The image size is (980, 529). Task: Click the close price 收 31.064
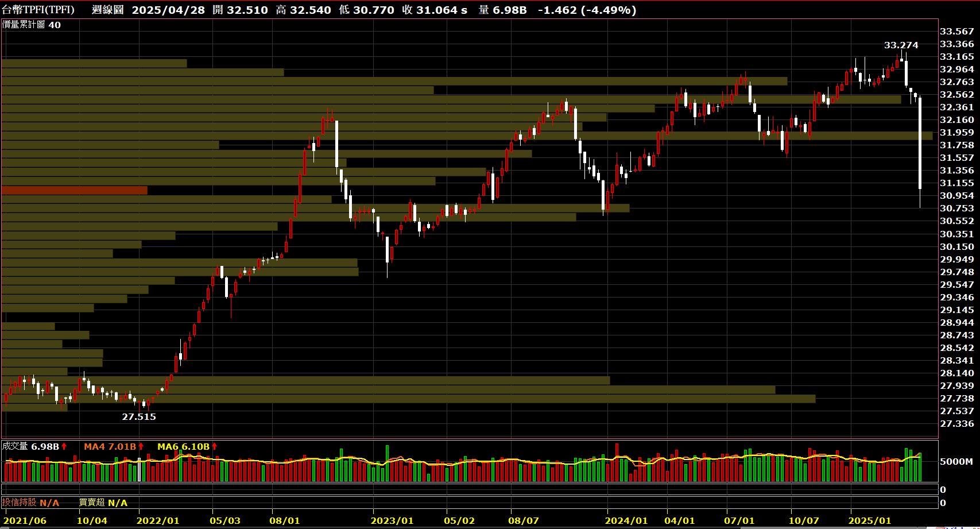pos(429,10)
